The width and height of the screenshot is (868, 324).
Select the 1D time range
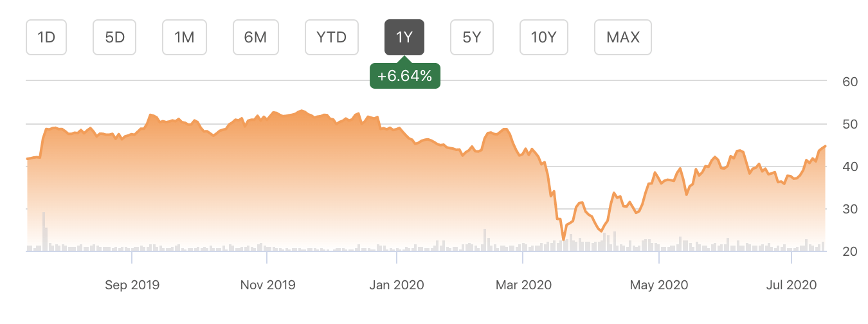click(46, 37)
